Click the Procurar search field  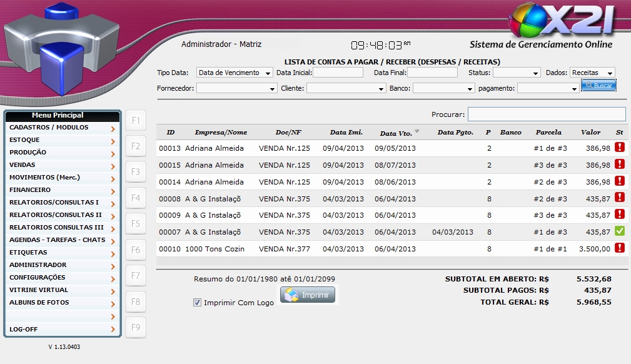pos(546,114)
